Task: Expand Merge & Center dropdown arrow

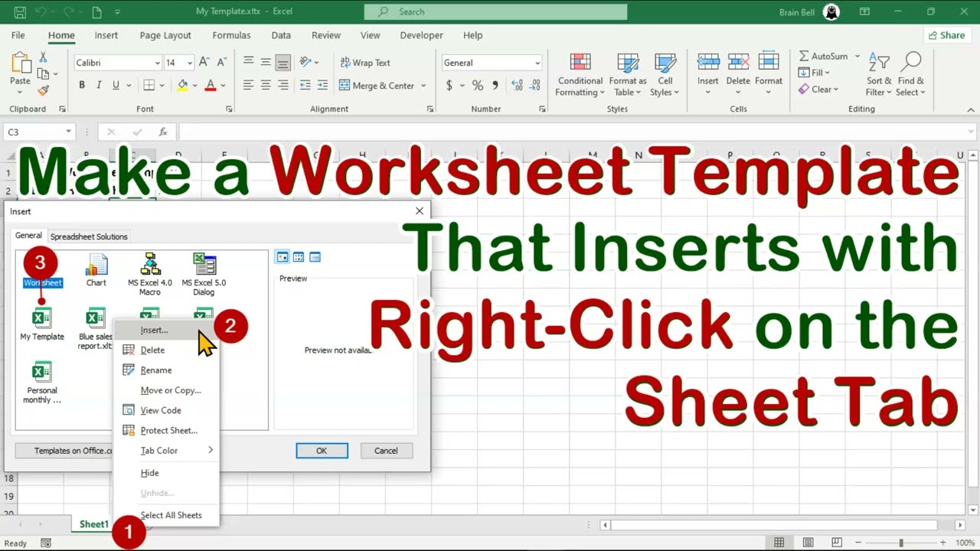Action: 423,86
